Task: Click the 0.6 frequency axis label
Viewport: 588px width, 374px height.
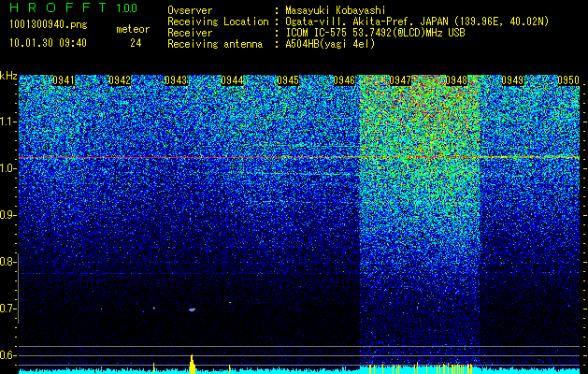Action: pyautogui.click(x=7, y=355)
